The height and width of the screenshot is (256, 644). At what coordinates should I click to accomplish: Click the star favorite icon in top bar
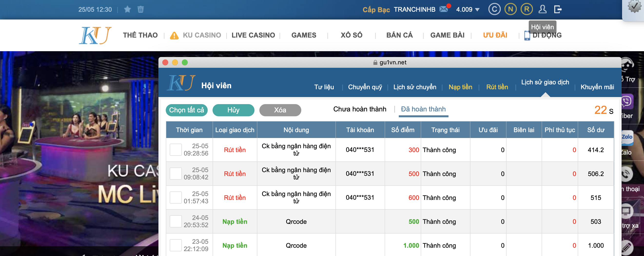click(x=127, y=9)
